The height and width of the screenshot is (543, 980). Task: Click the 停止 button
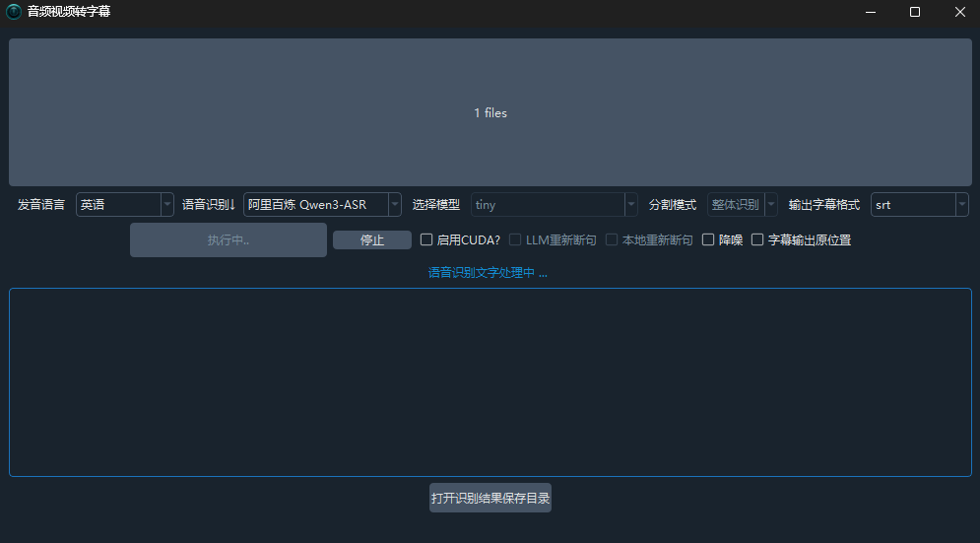(x=372, y=240)
